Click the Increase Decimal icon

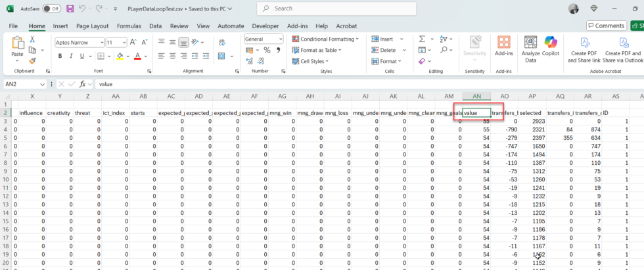[249, 61]
